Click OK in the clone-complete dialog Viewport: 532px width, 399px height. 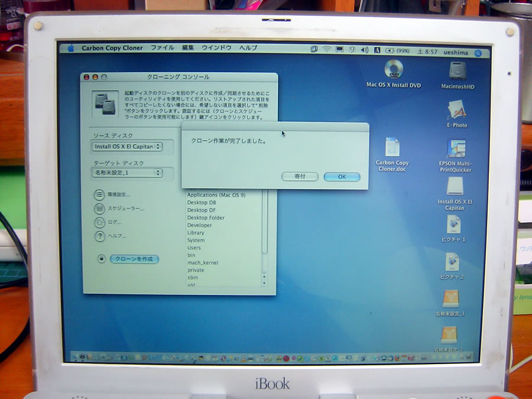[x=342, y=177]
